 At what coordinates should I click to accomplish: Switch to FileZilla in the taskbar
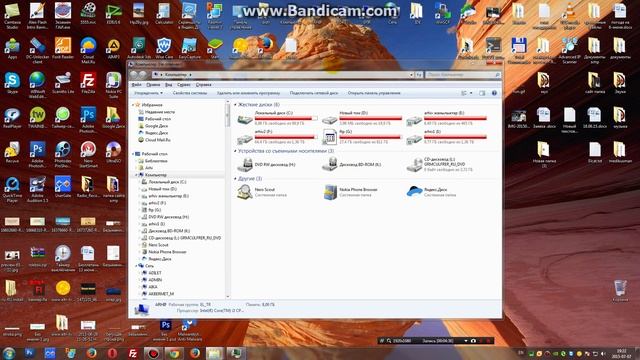coord(133,353)
